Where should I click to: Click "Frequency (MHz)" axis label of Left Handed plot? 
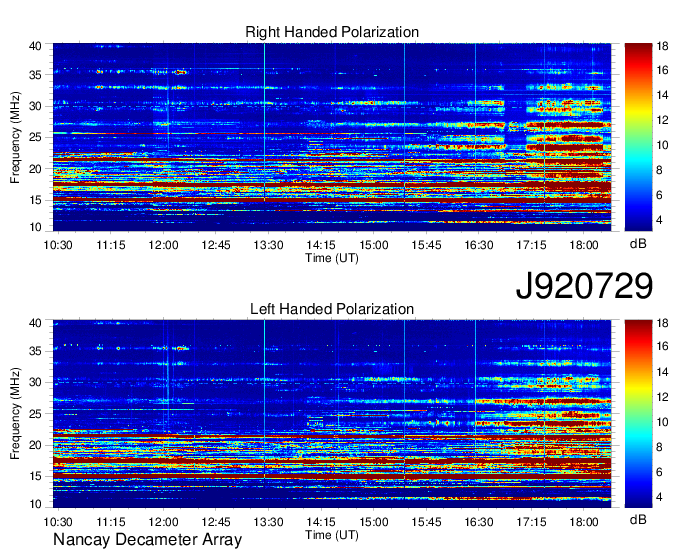(x=15, y=414)
